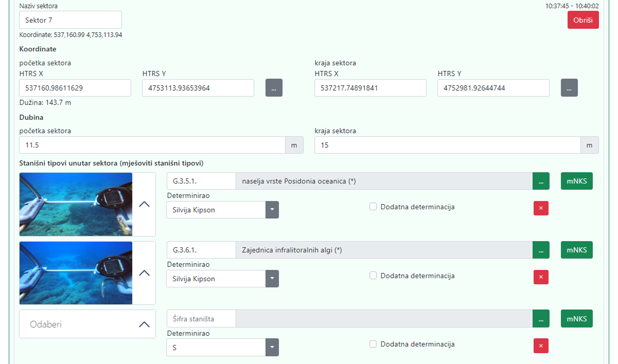The image size is (618, 364).
Task: Open the second underwater photo thumbnail
Action: click(76, 273)
